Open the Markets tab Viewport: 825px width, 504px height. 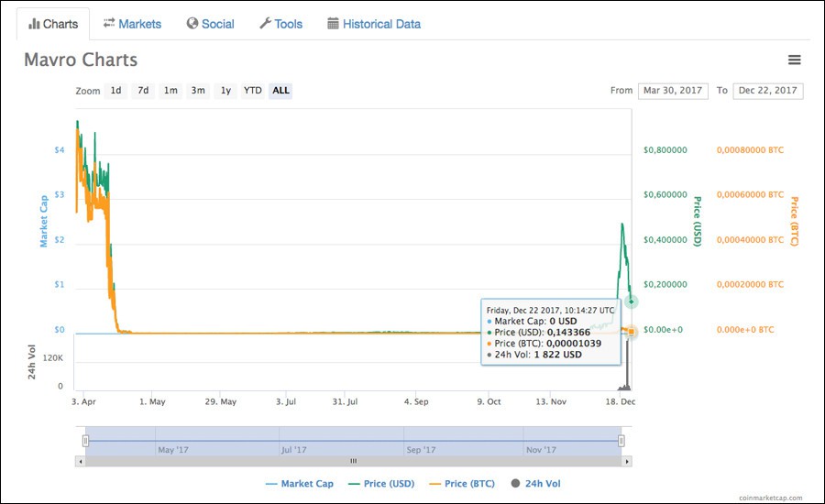coord(132,24)
